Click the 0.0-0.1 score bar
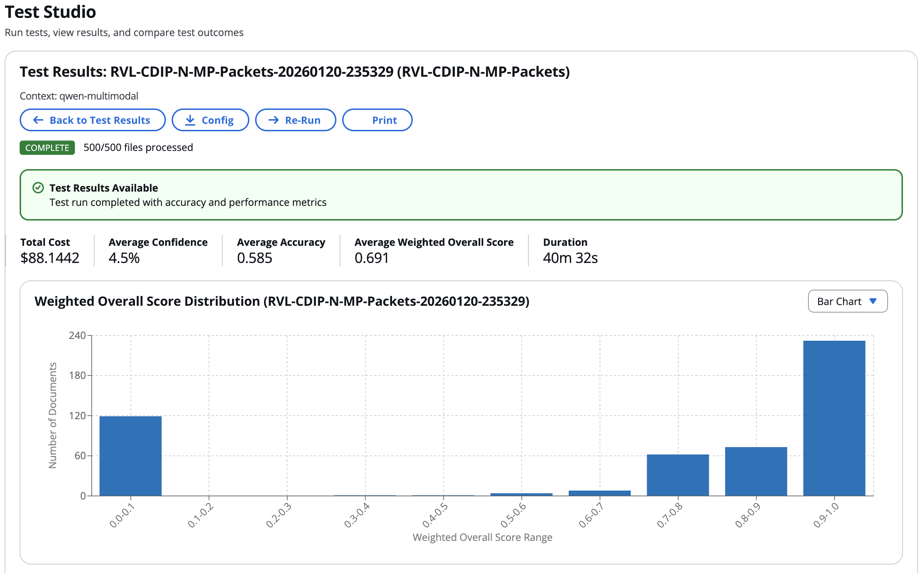 click(x=130, y=456)
